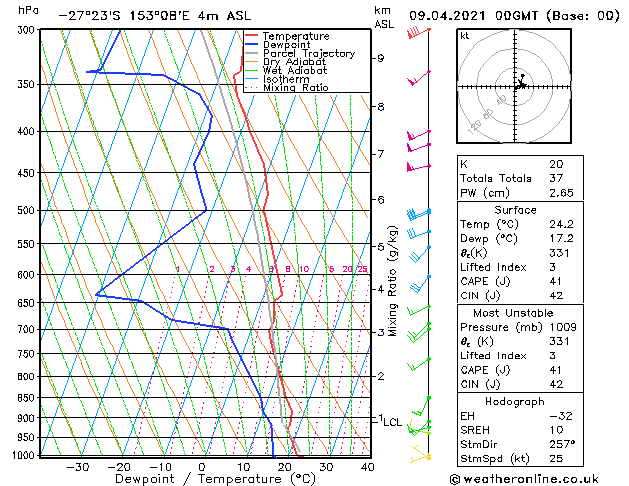Click the '0' temperature axis label
The width and height of the screenshot is (629, 486).
tap(202, 467)
